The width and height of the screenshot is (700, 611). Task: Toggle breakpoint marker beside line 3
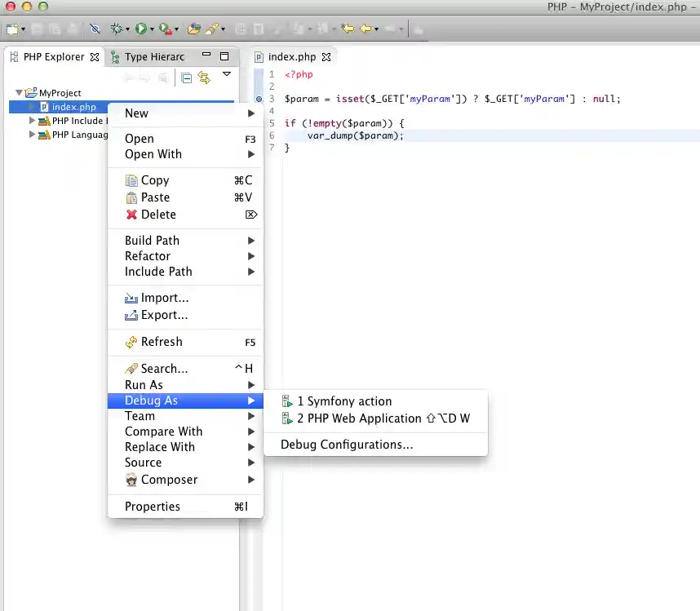259,99
